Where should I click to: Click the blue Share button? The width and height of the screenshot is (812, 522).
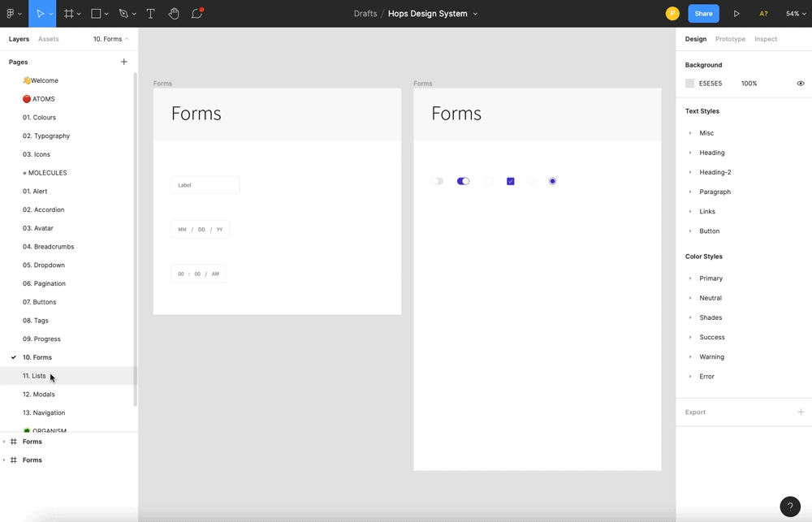(x=703, y=14)
